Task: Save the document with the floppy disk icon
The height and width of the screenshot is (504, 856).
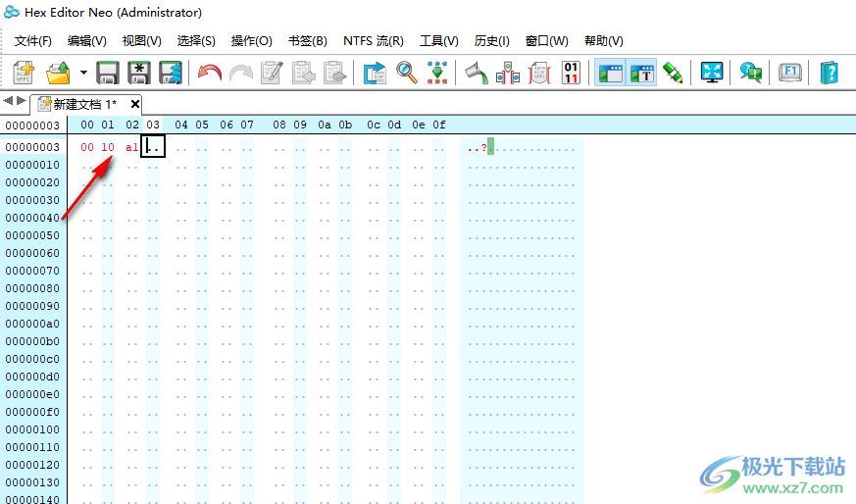Action: click(x=108, y=73)
